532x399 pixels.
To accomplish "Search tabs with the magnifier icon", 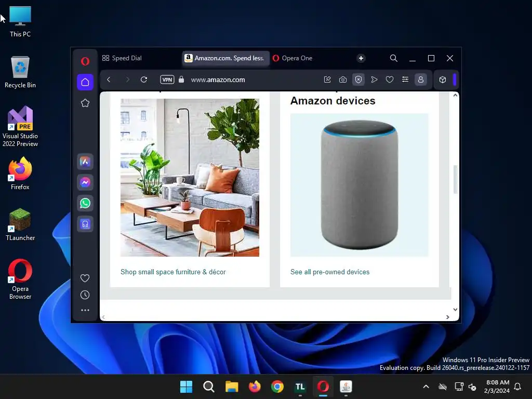I will pos(394,58).
